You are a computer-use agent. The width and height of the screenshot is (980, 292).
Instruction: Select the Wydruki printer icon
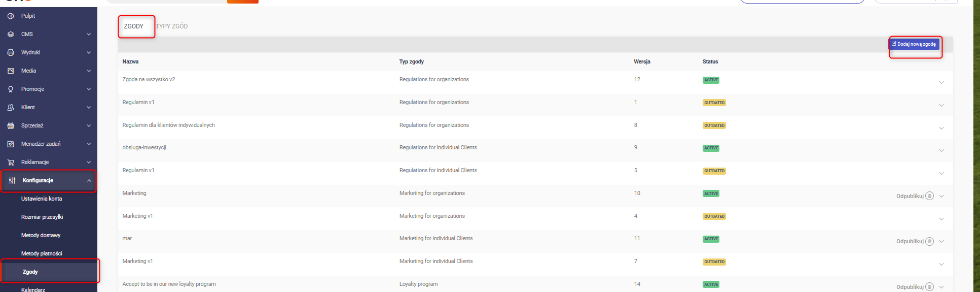coord(11,52)
